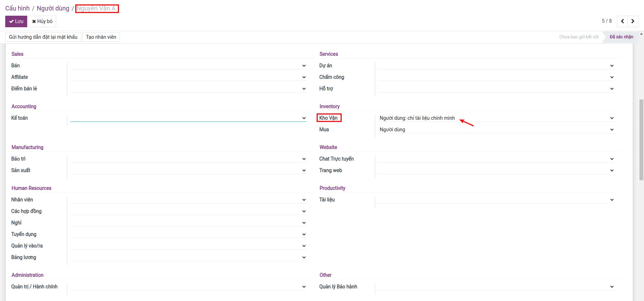
Task: Expand the Kho Vận access dropdown
Action: (x=496, y=118)
